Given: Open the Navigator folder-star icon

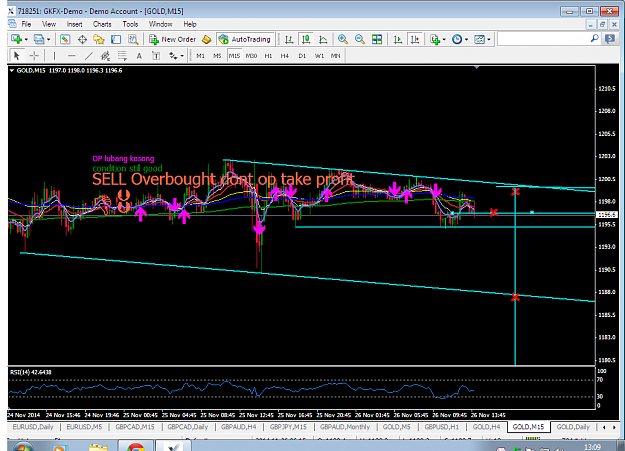Looking at the screenshot, I should [98, 39].
